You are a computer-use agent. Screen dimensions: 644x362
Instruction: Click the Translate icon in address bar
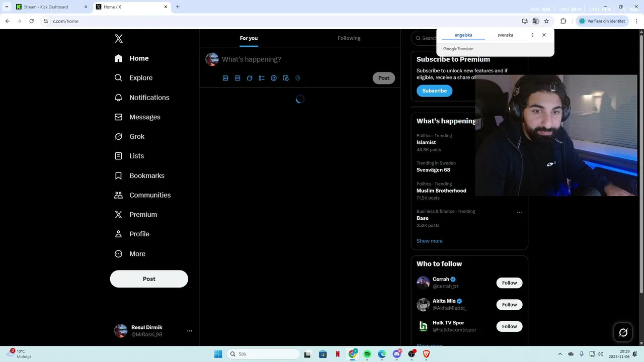click(x=535, y=21)
